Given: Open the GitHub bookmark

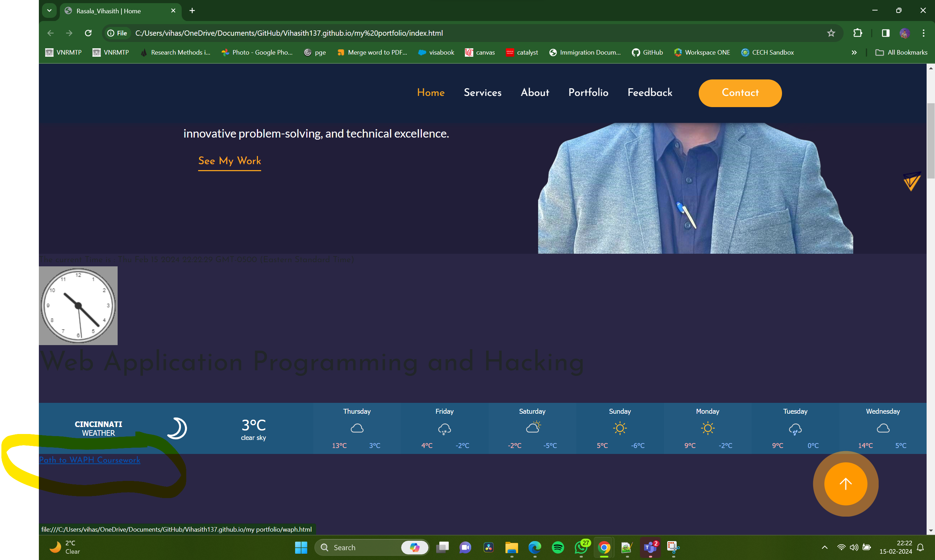Looking at the screenshot, I should (647, 52).
